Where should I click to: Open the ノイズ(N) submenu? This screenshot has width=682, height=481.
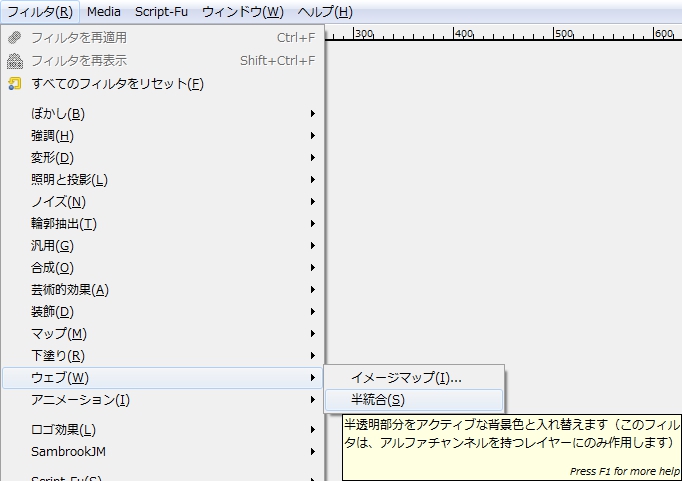[163, 202]
